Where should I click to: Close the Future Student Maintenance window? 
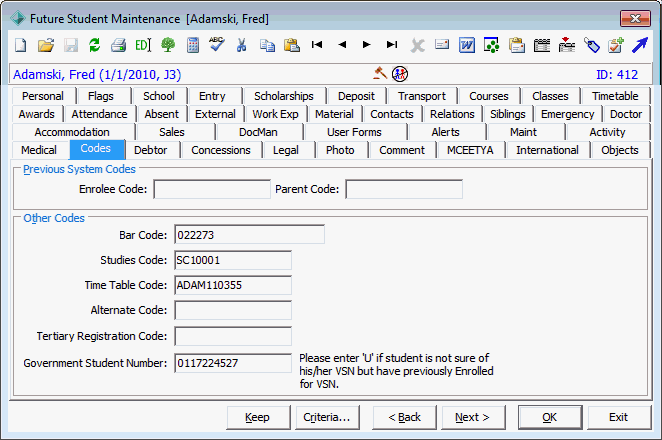pyautogui.click(x=635, y=19)
